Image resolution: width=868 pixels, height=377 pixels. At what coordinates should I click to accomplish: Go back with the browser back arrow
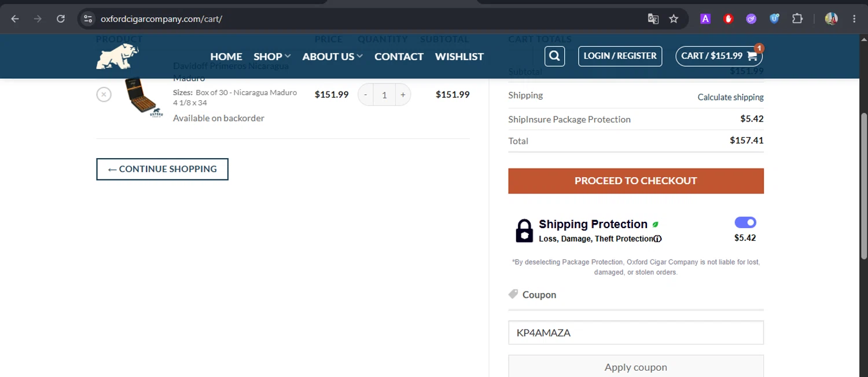pos(15,19)
